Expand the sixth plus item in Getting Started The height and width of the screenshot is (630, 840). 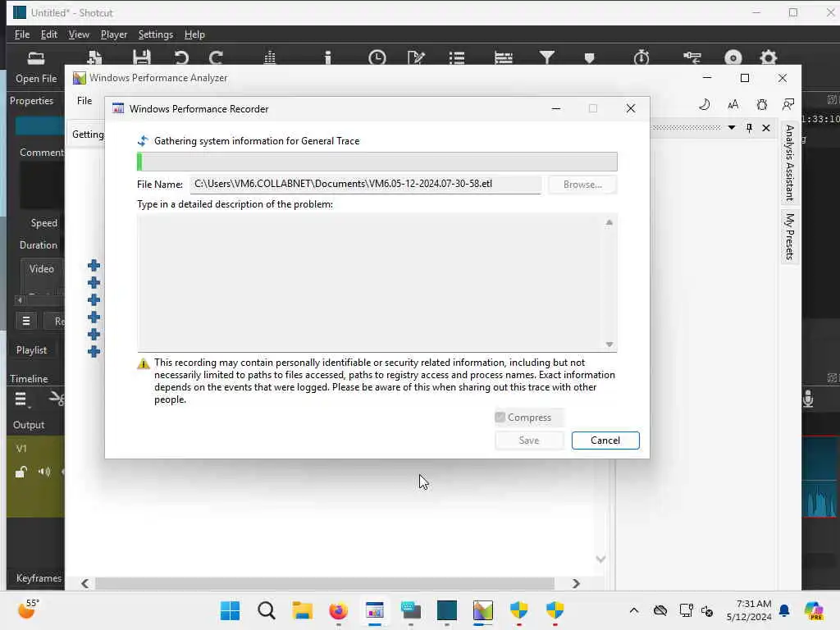click(x=94, y=351)
